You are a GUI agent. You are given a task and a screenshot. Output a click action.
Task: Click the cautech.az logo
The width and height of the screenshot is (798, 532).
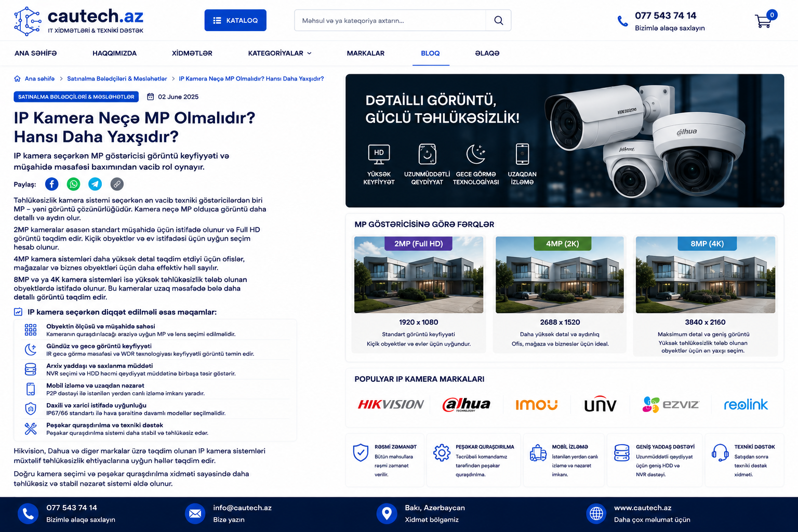pyautogui.click(x=78, y=21)
